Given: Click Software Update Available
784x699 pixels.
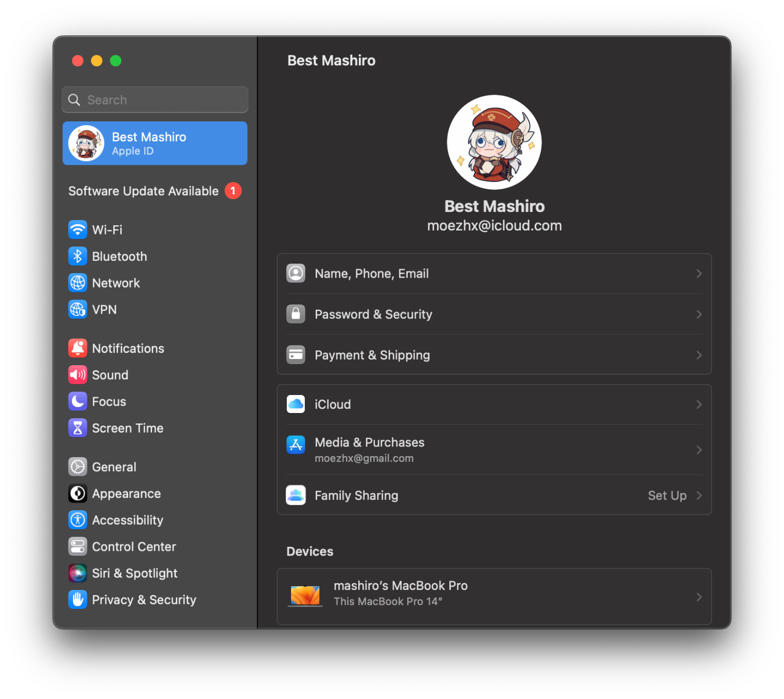Looking at the screenshot, I should coord(143,191).
